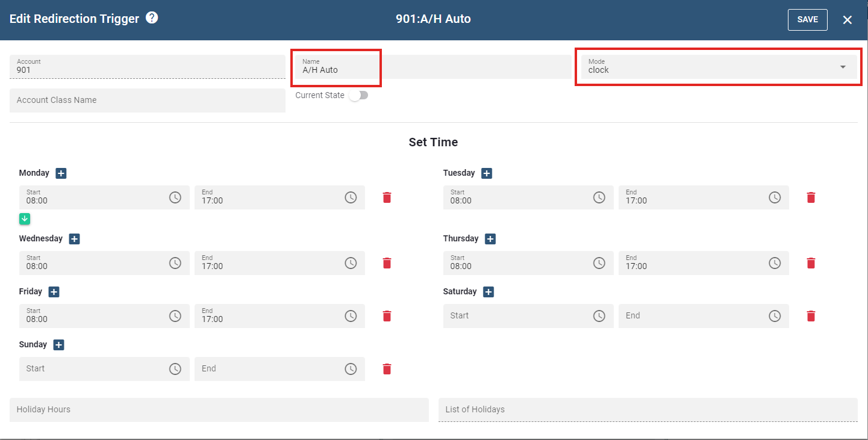Screen dimensions: 868x440
Task: Add a time slot for Monday
Action: click(x=61, y=173)
